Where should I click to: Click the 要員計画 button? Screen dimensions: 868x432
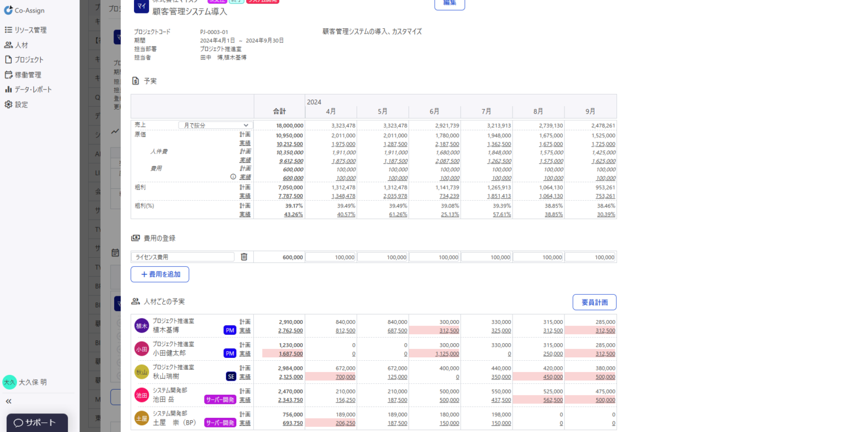pyautogui.click(x=594, y=302)
